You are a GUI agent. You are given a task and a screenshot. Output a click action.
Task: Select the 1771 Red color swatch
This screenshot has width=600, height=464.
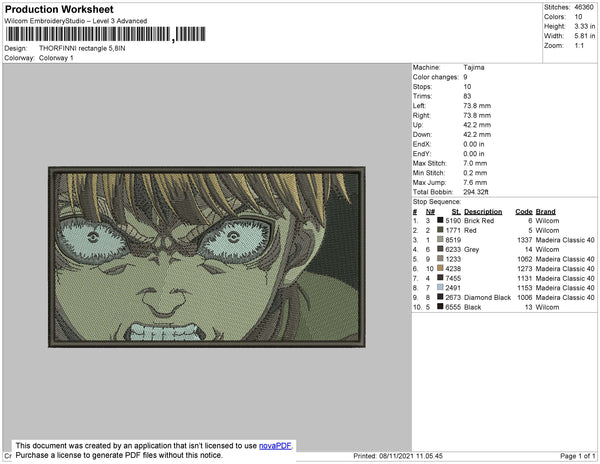coord(440,230)
